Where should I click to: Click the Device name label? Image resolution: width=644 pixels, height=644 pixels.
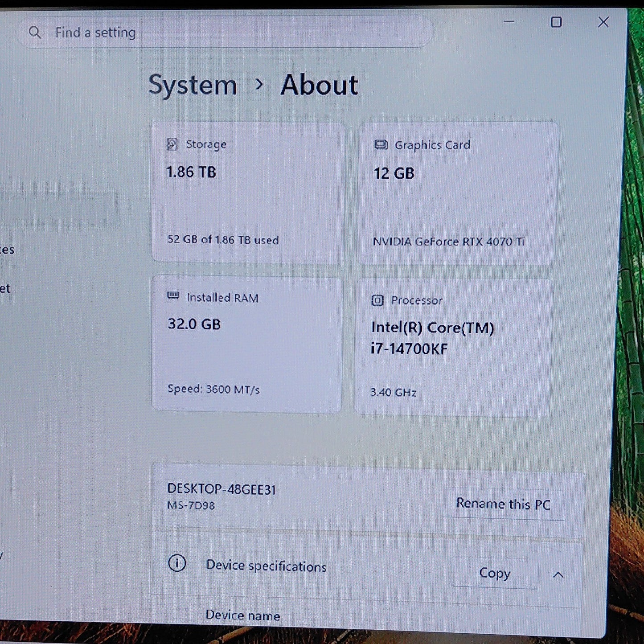(x=243, y=615)
